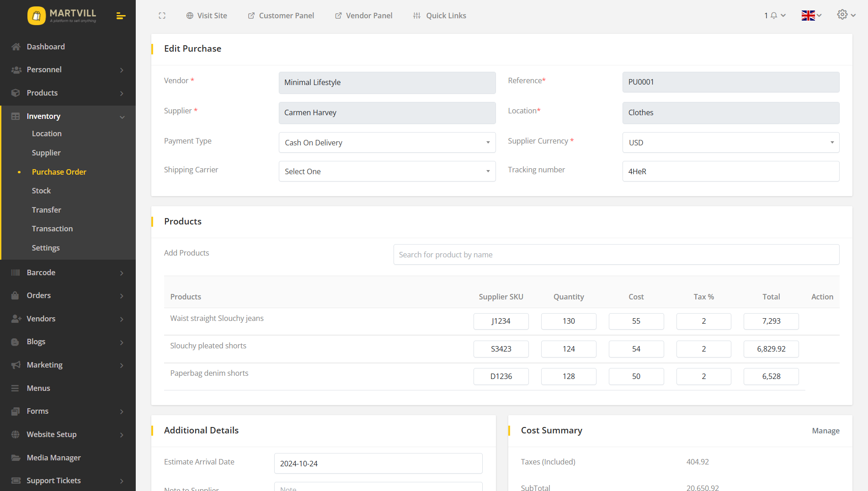Viewport: 868px width, 491px height.
Task: Open the notifications bell icon
Action: [774, 16]
